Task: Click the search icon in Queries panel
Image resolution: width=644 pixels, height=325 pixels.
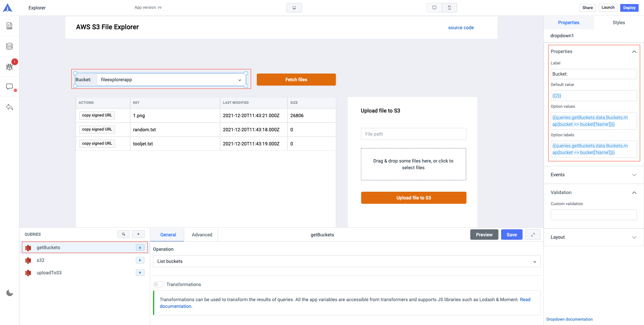Action: coord(123,234)
